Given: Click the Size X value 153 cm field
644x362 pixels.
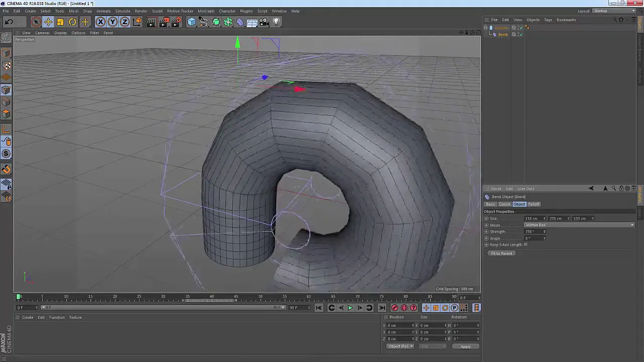Looking at the screenshot, I should pos(534,219).
